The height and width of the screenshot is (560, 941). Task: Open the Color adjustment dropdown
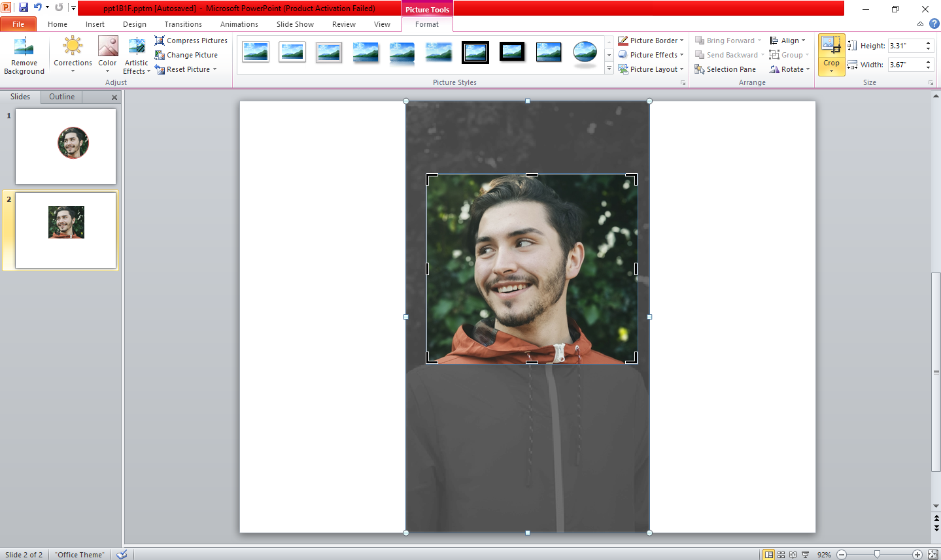107,56
